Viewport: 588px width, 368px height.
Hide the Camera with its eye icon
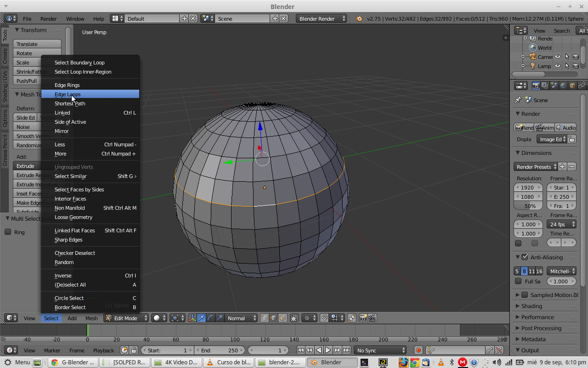558,57
